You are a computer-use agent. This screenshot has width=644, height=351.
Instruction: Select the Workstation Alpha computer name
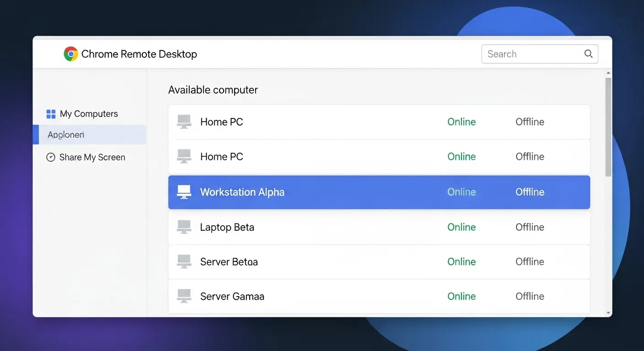(242, 192)
